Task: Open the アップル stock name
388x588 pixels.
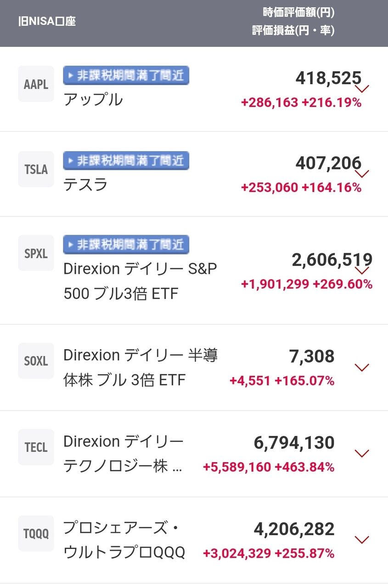Action: (x=93, y=99)
